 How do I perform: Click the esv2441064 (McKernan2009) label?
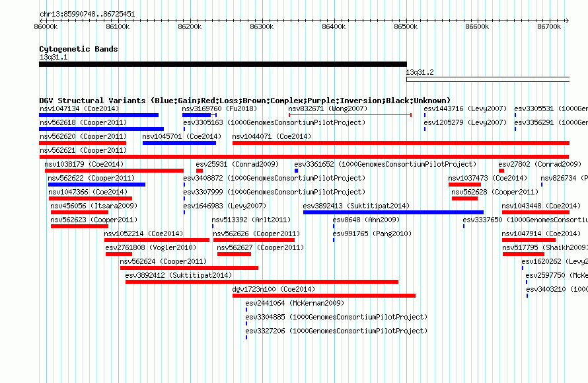(x=295, y=303)
